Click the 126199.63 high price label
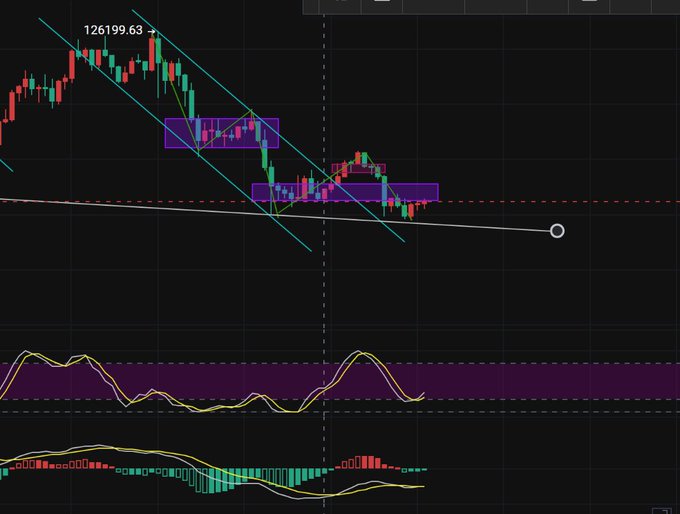The height and width of the screenshot is (514, 680). pos(113,30)
